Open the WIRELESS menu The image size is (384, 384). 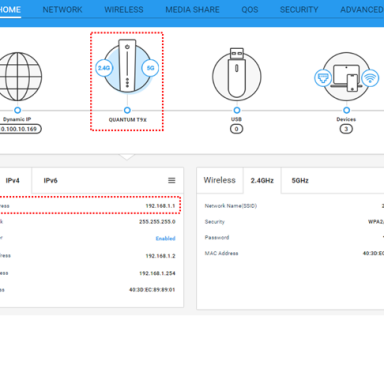click(x=124, y=10)
